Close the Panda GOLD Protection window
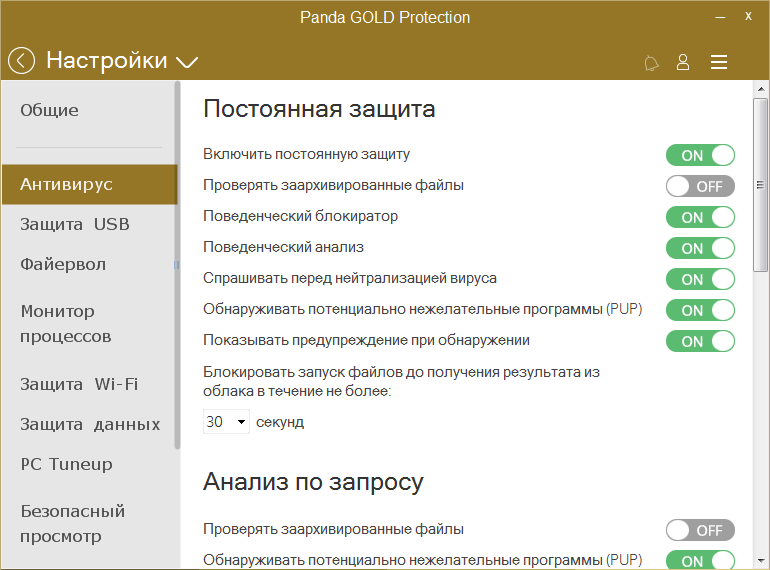The image size is (770, 570). click(x=748, y=16)
